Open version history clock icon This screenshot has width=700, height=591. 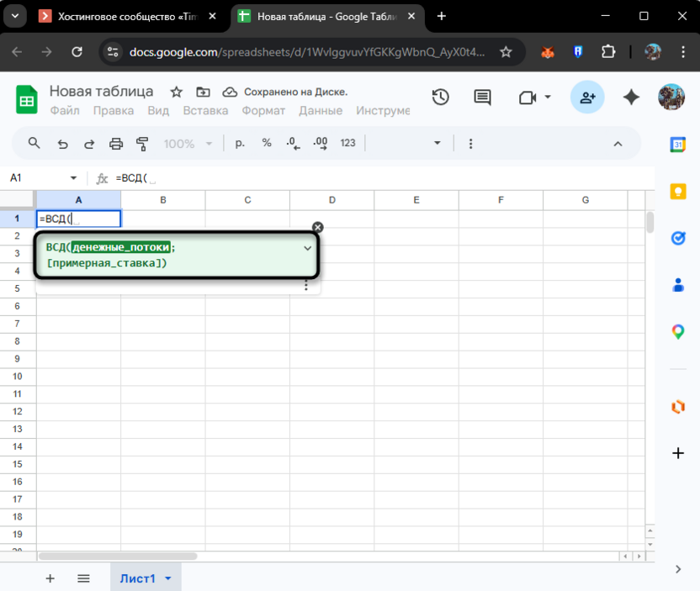(440, 98)
